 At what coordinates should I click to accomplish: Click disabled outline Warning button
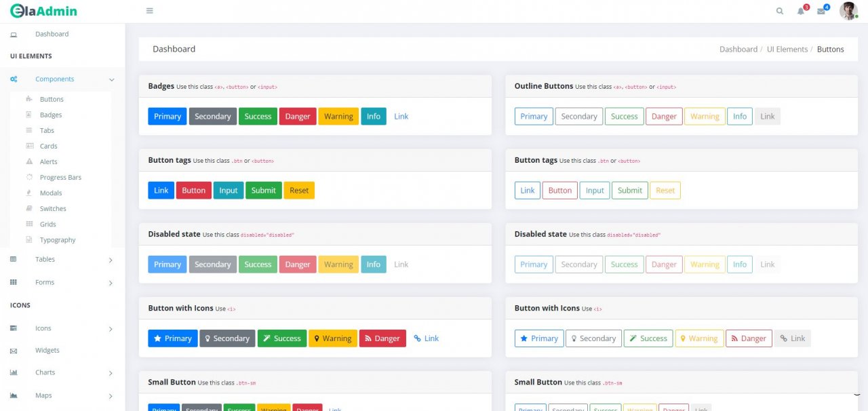coord(705,264)
